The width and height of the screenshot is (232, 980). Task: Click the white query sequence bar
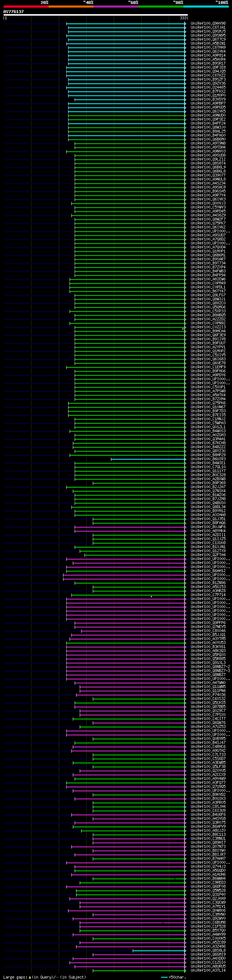pos(95,15)
